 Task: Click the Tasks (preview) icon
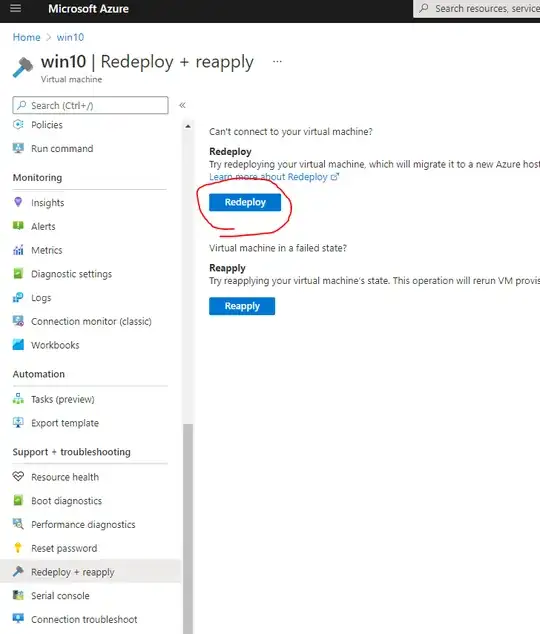click(18, 399)
